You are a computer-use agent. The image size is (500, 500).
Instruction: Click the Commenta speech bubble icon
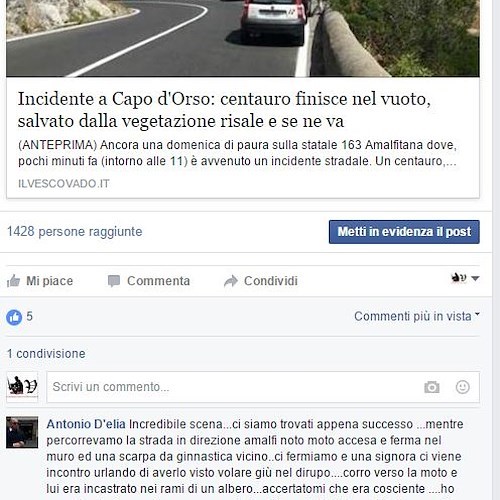point(114,281)
